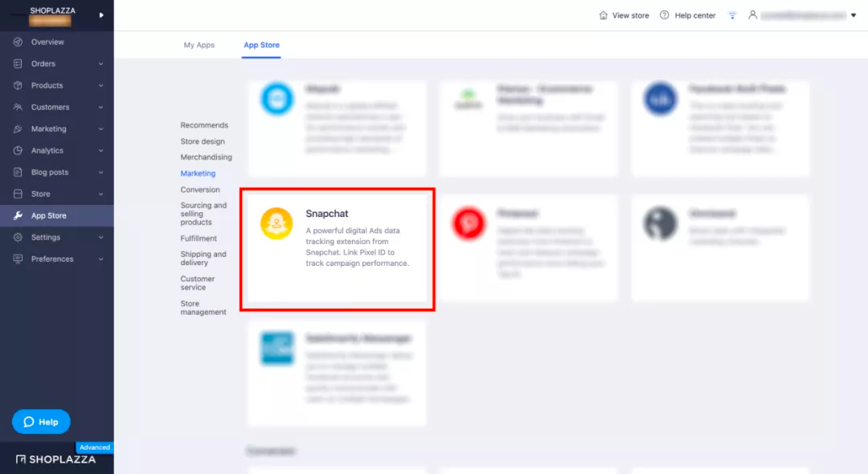Click the wifi signal icon in header
Screen dimensions: 868x474
pos(732,15)
